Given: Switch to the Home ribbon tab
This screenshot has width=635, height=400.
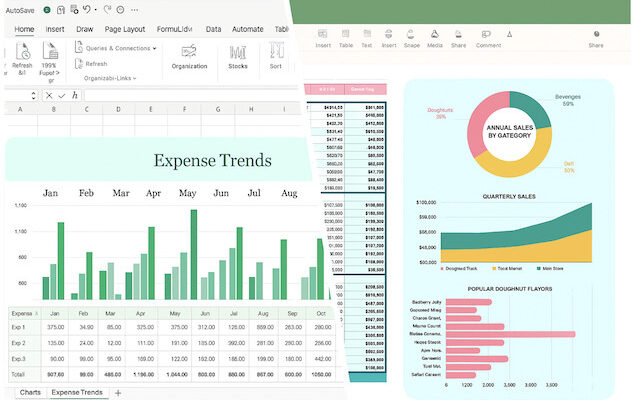Looking at the screenshot, I should click(24, 29).
